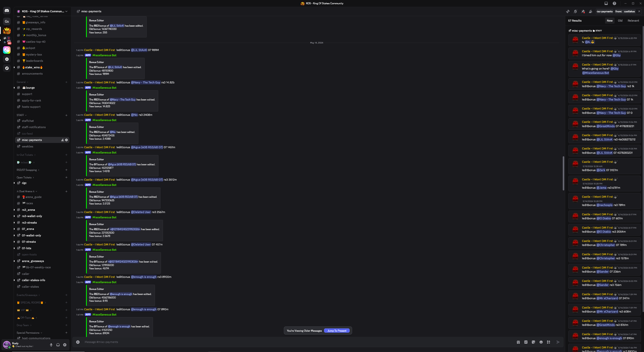Open Explore Discoverable Servers compass icon
Screen dimensions: 644x352
coord(7,68)
